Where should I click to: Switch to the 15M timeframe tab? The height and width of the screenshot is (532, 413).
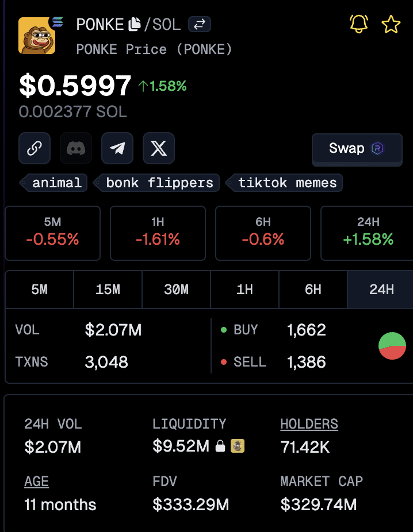pyautogui.click(x=108, y=290)
